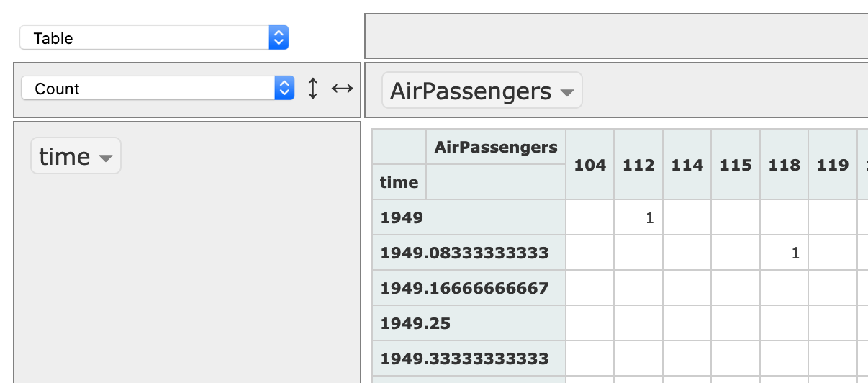868x383 pixels.
Task: Click the empty unused attributes area at top
Action: coord(615,36)
